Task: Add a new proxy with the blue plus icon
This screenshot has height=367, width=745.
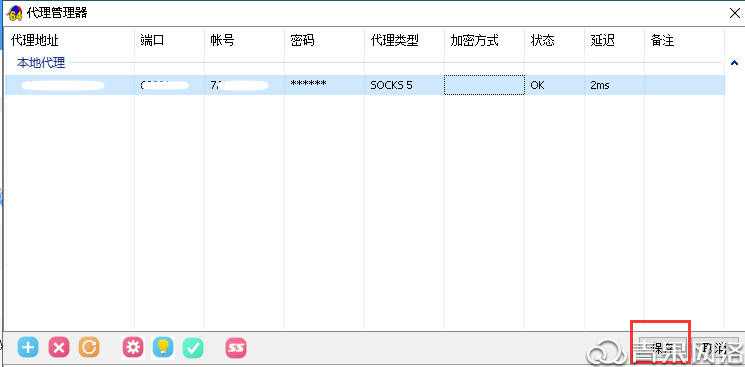Action: pyautogui.click(x=28, y=348)
